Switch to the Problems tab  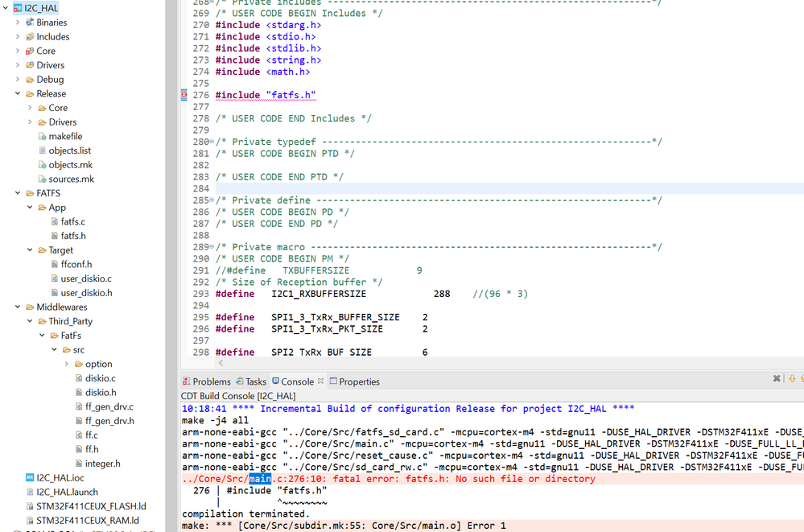[207, 381]
